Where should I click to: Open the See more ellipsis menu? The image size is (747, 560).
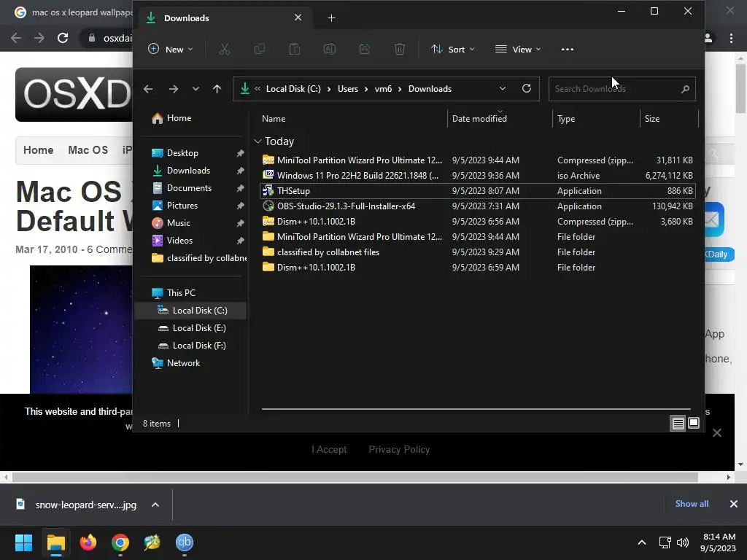pyautogui.click(x=568, y=49)
